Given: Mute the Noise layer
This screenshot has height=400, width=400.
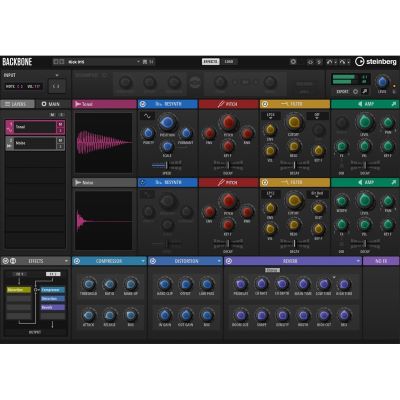Looking at the screenshot, I should coord(60,140).
